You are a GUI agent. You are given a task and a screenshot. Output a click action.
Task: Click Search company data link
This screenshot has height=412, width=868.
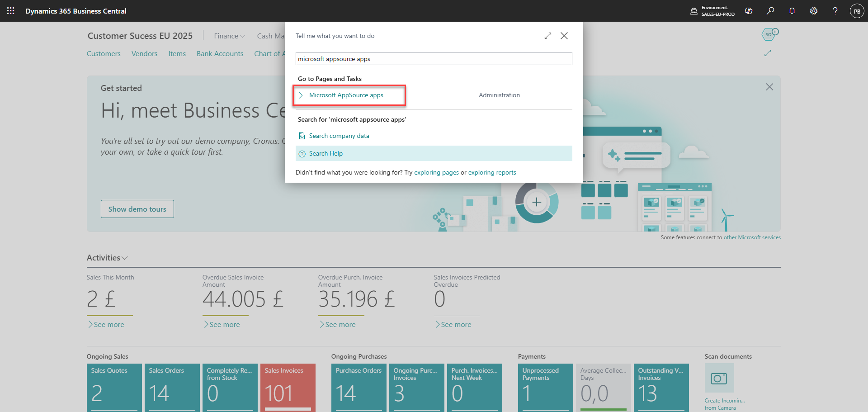pyautogui.click(x=339, y=136)
